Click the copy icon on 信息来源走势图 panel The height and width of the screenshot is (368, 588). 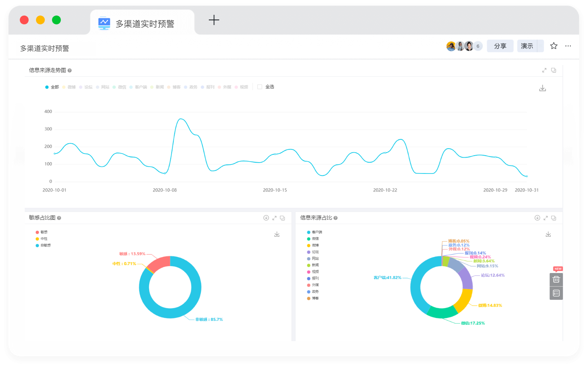tap(554, 70)
